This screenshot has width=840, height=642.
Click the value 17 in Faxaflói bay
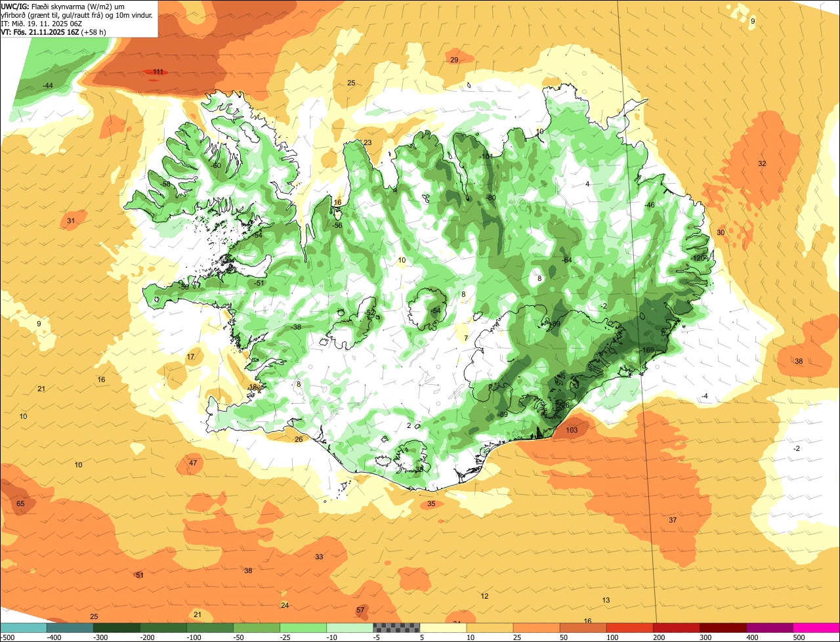click(191, 357)
